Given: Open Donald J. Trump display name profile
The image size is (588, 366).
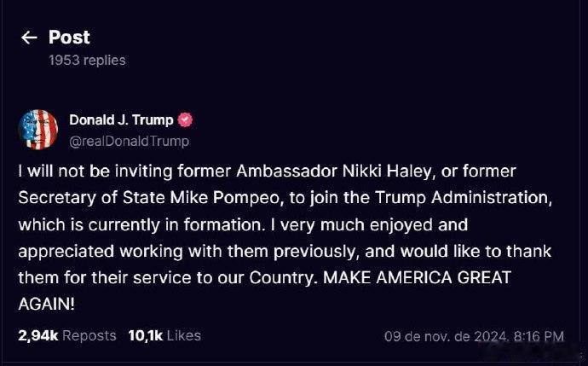Looking at the screenshot, I should coord(121,119).
